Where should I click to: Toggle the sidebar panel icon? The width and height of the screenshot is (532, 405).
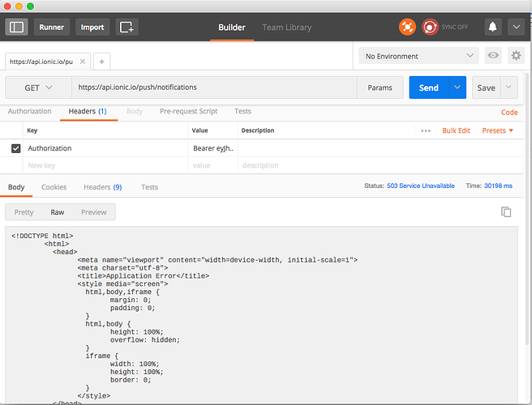point(16,27)
